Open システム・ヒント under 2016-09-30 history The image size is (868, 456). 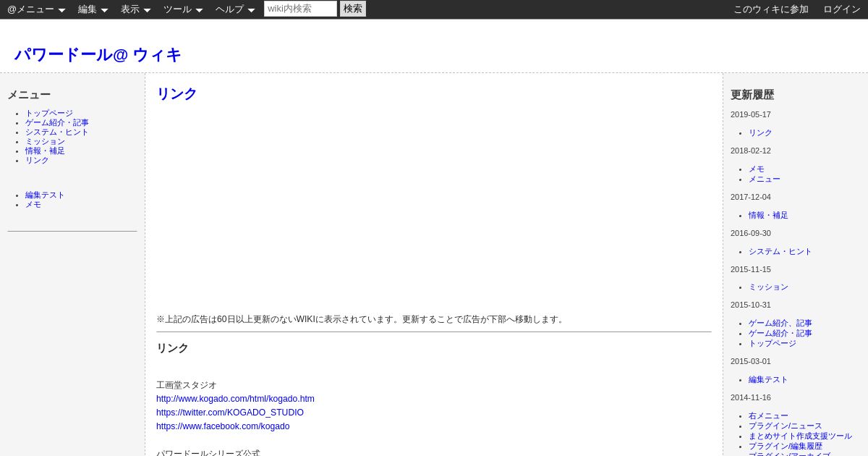[780, 252]
